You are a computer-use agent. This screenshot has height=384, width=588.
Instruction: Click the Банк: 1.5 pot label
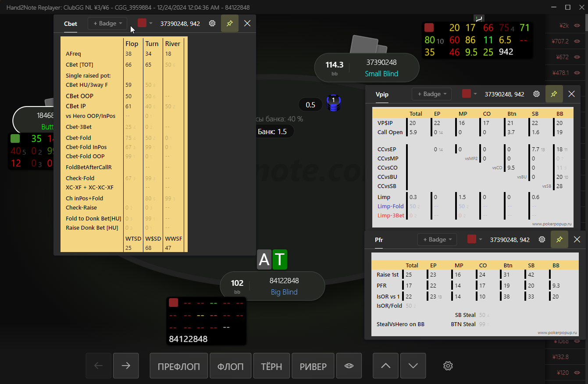(272, 132)
